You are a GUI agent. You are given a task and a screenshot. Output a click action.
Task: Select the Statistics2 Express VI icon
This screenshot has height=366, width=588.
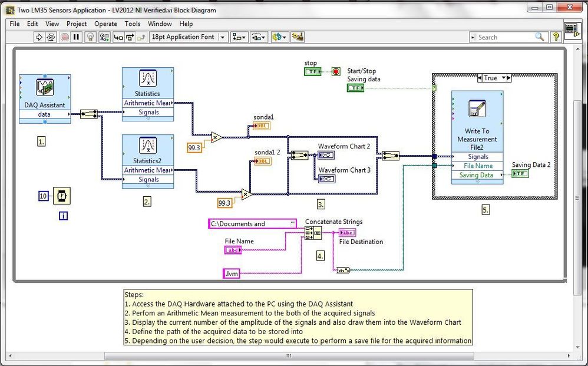[148, 146]
